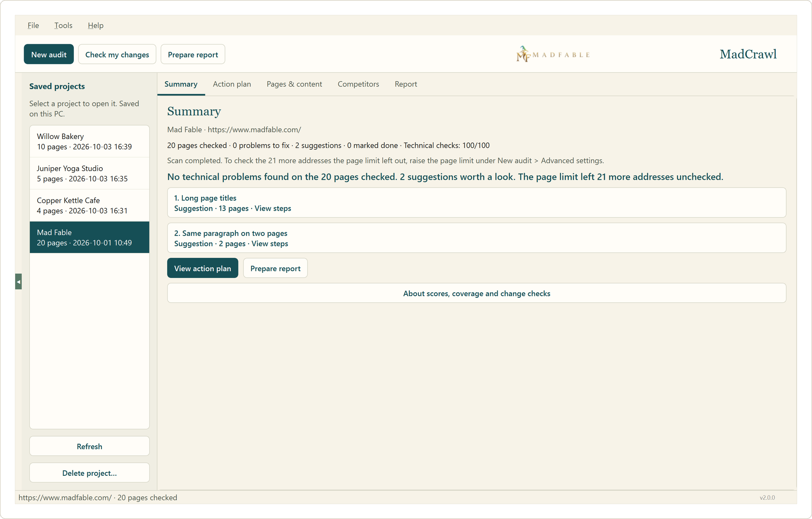
Task: Switch to the Action plan tab
Action: [x=232, y=84]
